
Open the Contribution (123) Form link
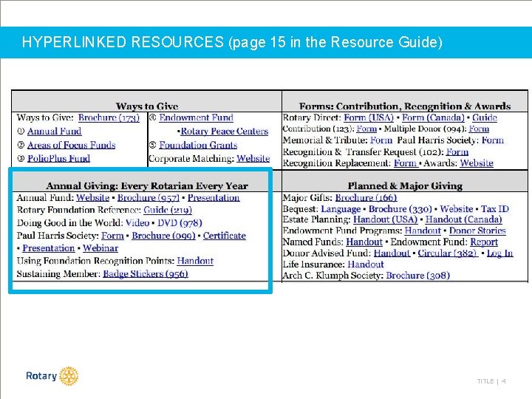(366, 129)
